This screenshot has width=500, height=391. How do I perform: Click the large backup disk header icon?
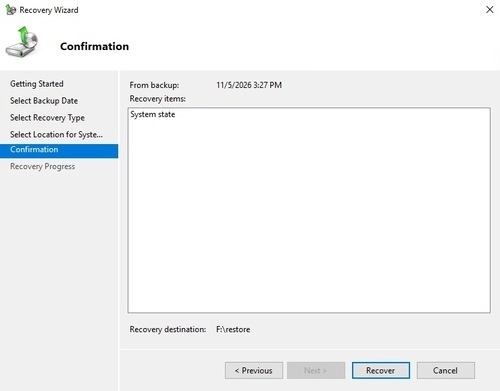point(22,42)
